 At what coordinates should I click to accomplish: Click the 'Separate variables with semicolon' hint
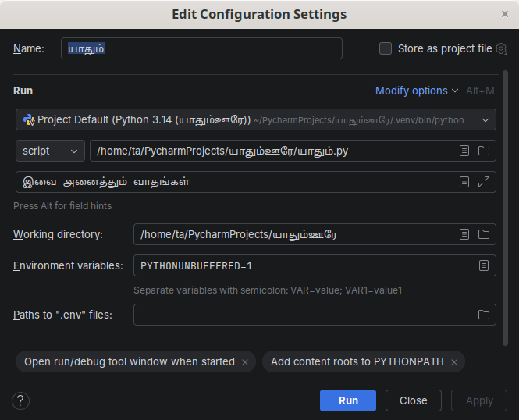[268, 290]
